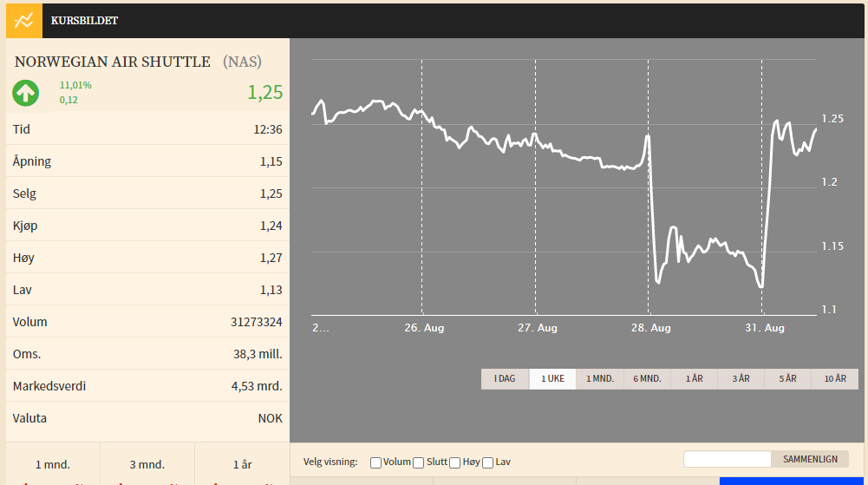The width and height of the screenshot is (868, 485).
Task: Choose the 3 ÅR chart range
Action: (x=741, y=378)
